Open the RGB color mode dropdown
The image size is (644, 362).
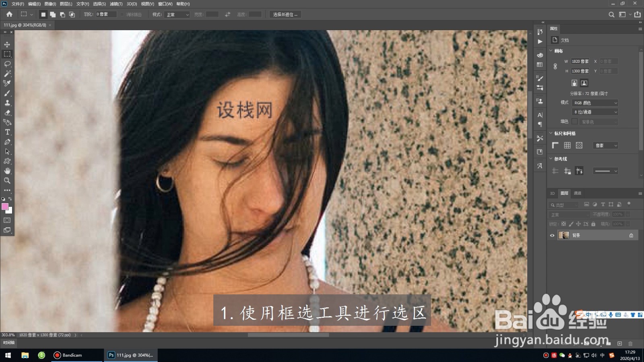pyautogui.click(x=595, y=103)
